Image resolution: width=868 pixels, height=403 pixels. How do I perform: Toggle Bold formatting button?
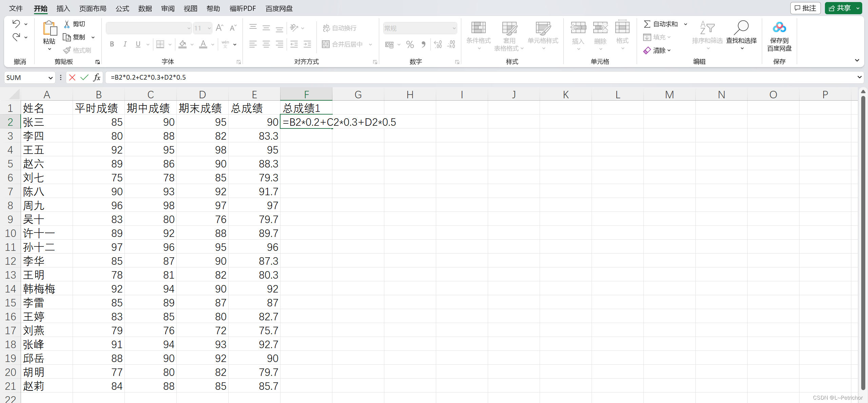click(112, 44)
